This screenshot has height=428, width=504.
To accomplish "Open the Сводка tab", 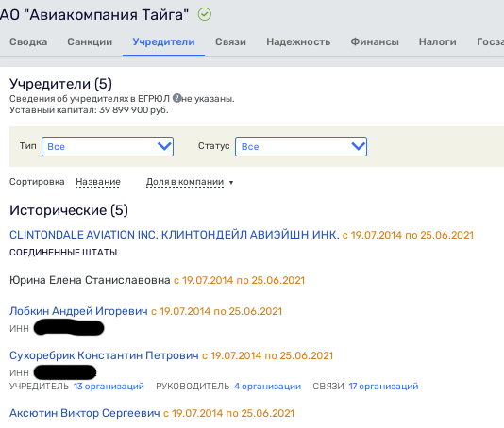I will (x=28, y=41).
